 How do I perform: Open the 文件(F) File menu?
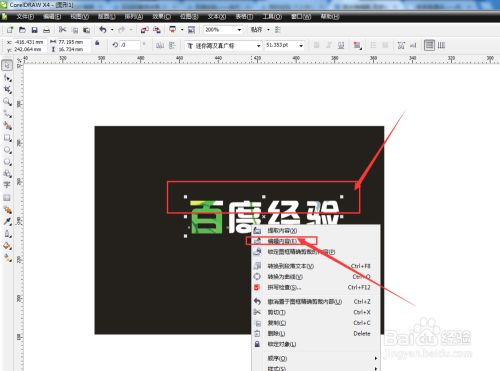[25, 16]
